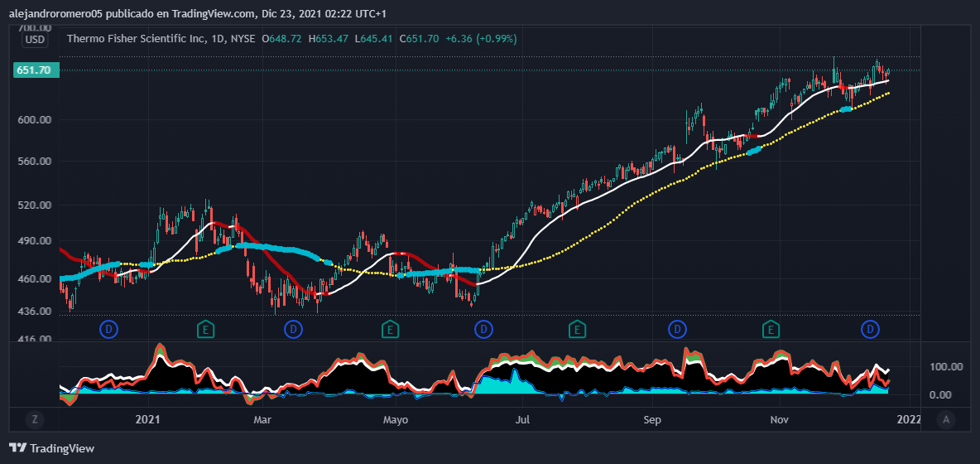
Task: Click the open value O648.72
Action: click(282, 39)
